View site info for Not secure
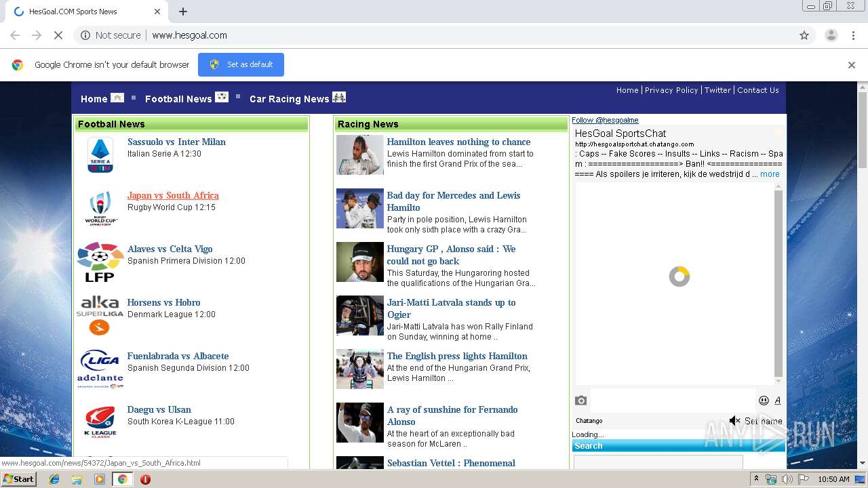868x488 pixels. (x=111, y=35)
